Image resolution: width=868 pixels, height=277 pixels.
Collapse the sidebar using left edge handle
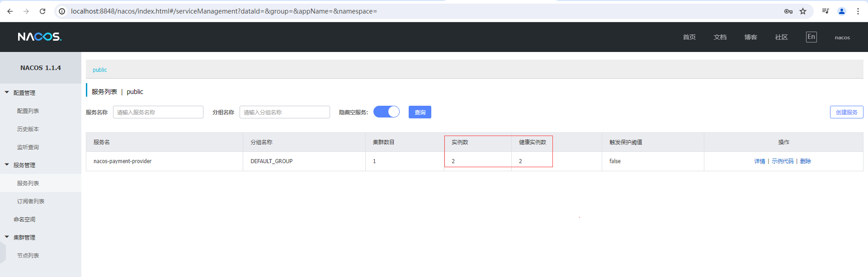[3, 253]
